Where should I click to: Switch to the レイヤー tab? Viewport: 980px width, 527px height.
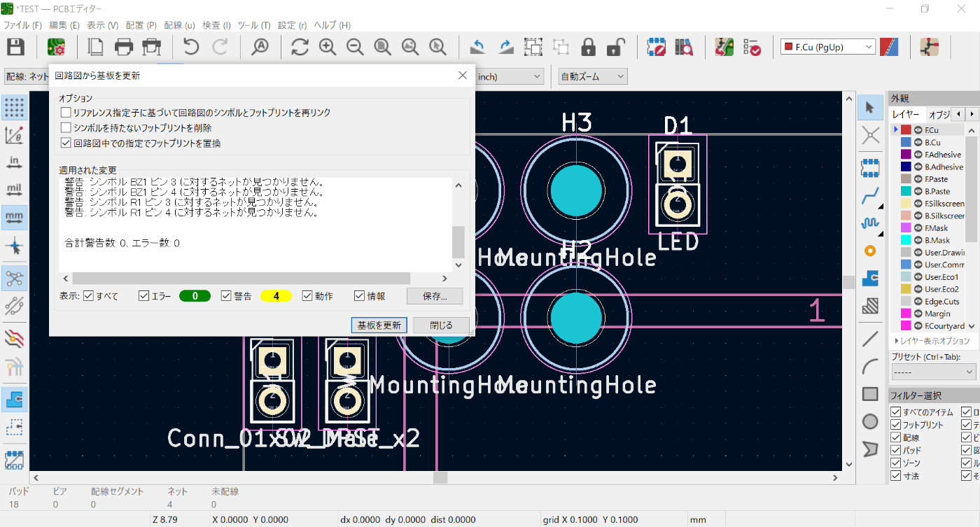pyautogui.click(x=906, y=114)
